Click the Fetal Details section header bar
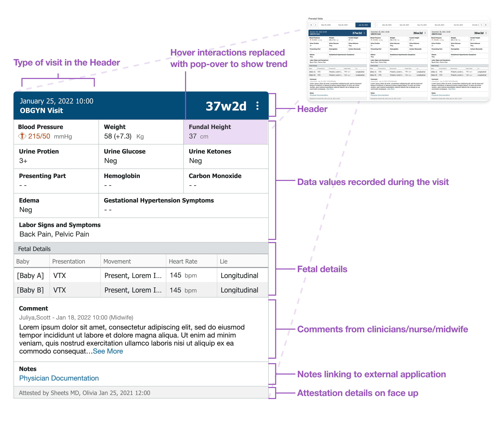The width and height of the screenshot is (504, 448). click(141, 249)
